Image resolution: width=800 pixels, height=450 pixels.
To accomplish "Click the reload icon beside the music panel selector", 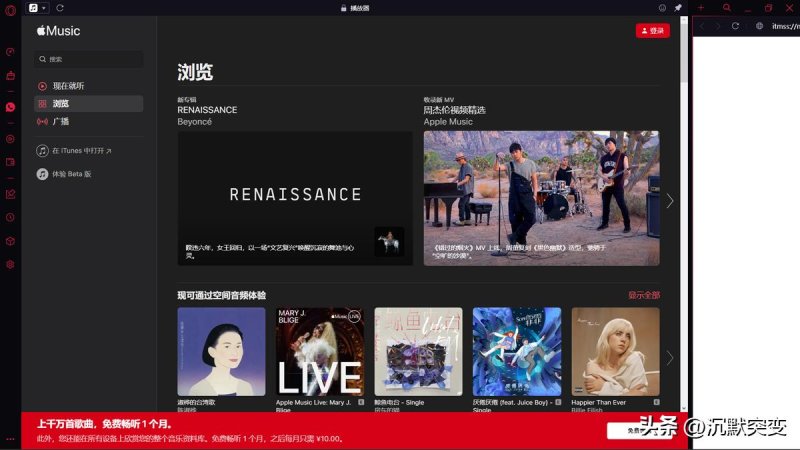I will pyautogui.click(x=60, y=8).
